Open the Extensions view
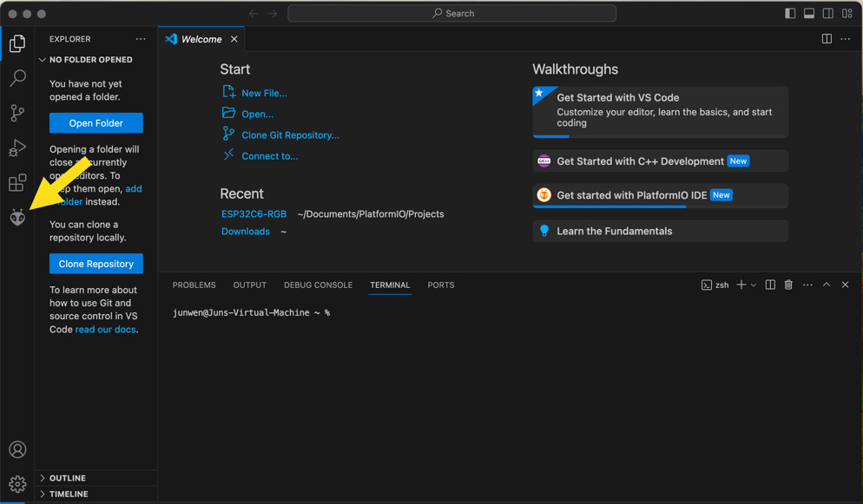 [17, 182]
